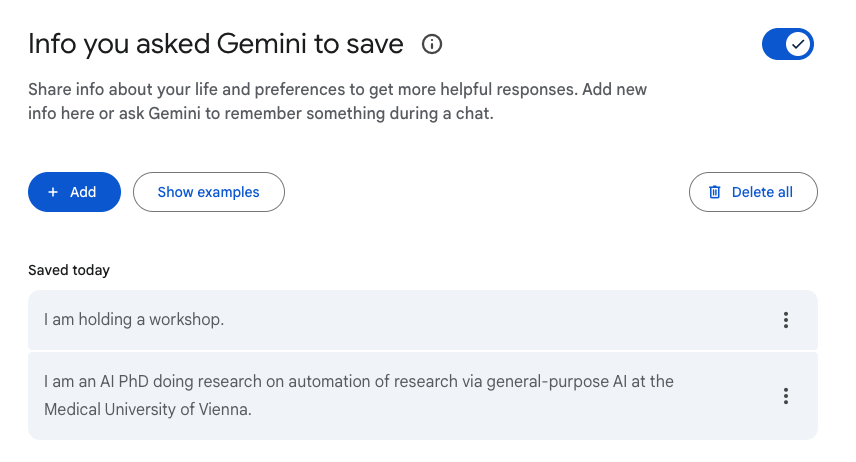
Task: Open three-dot menu for AI PhD entry
Action: 786,396
